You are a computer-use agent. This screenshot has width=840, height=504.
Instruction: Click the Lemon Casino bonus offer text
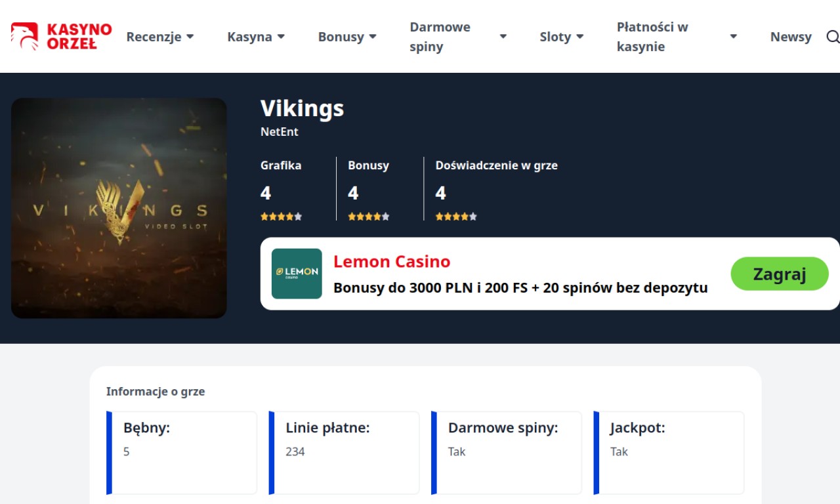point(520,287)
